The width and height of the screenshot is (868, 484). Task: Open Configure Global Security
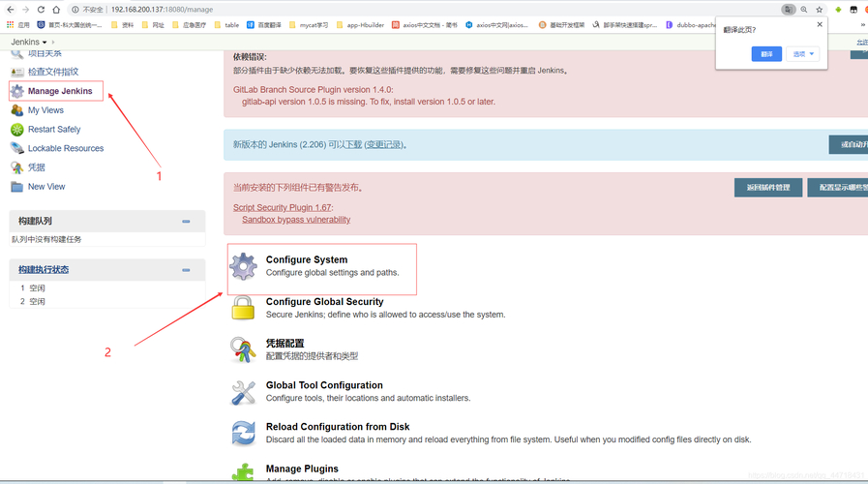point(324,302)
